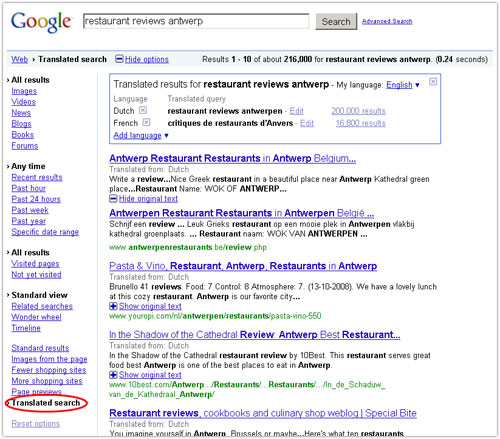Image resolution: width=500 pixels, height=439 pixels.
Task: Open 200,000 results for Dutch
Action: 358,111
